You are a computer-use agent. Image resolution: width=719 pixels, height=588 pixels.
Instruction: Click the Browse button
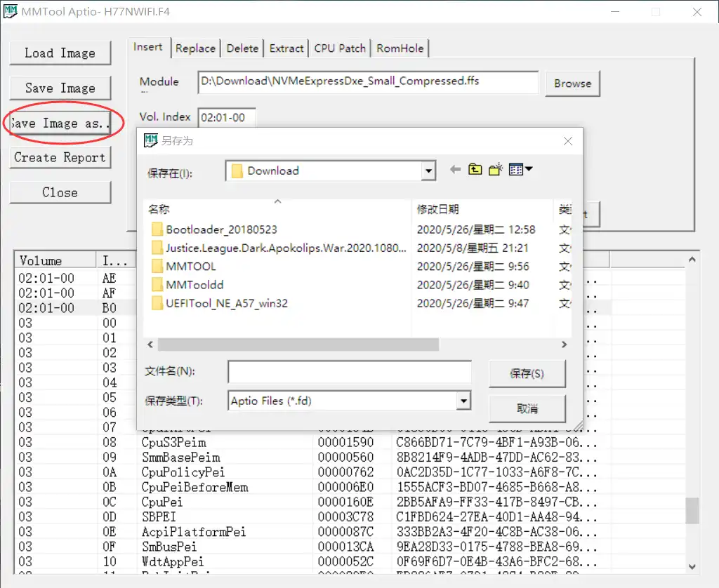click(572, 83)
